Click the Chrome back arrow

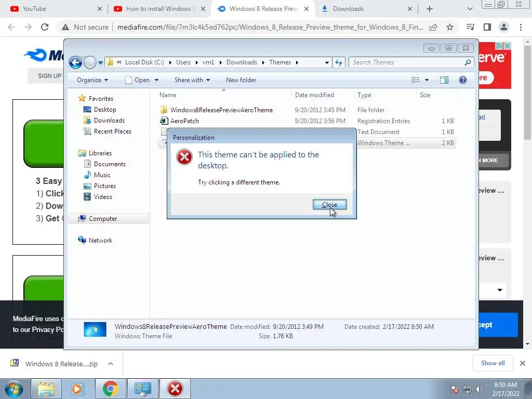click(x=11, y=27)
